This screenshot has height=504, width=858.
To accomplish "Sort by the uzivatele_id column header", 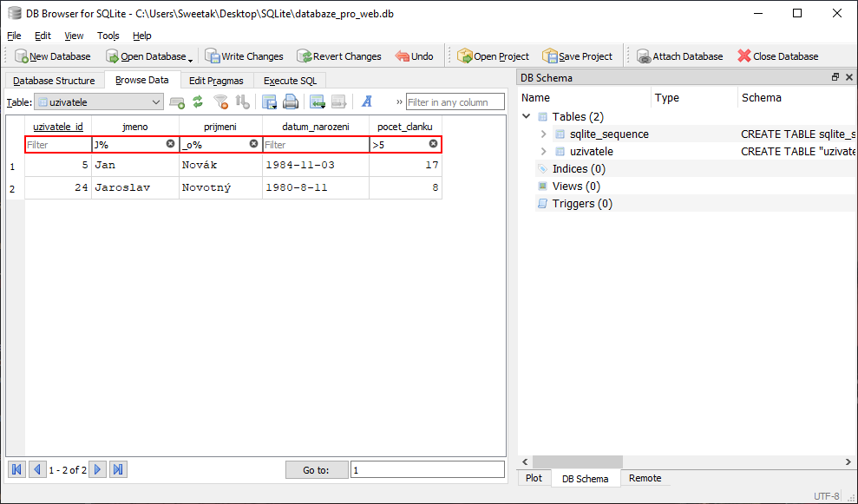I will coord(58,127).
